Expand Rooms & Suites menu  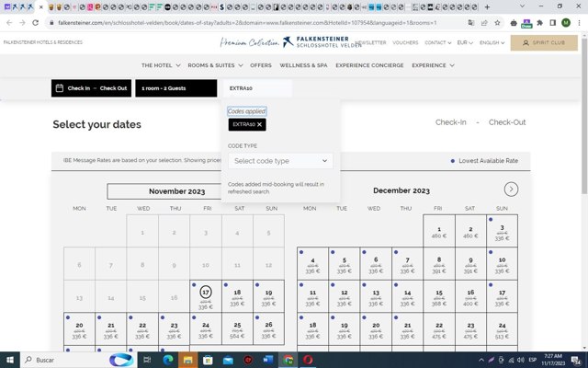coord(215,65)
